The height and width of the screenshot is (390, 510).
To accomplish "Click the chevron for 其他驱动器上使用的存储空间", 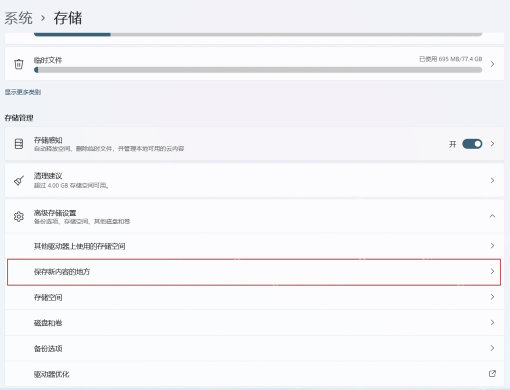I will [x=492, y=246].
